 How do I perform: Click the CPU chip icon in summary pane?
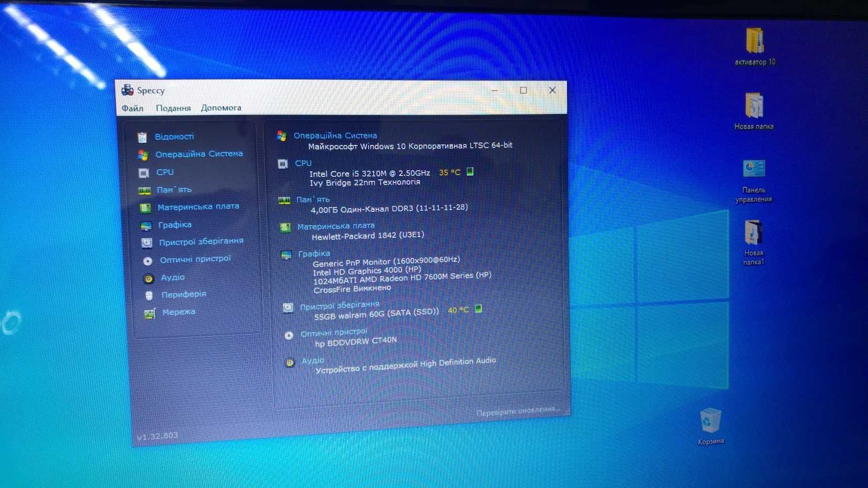[x=283, y=164]
